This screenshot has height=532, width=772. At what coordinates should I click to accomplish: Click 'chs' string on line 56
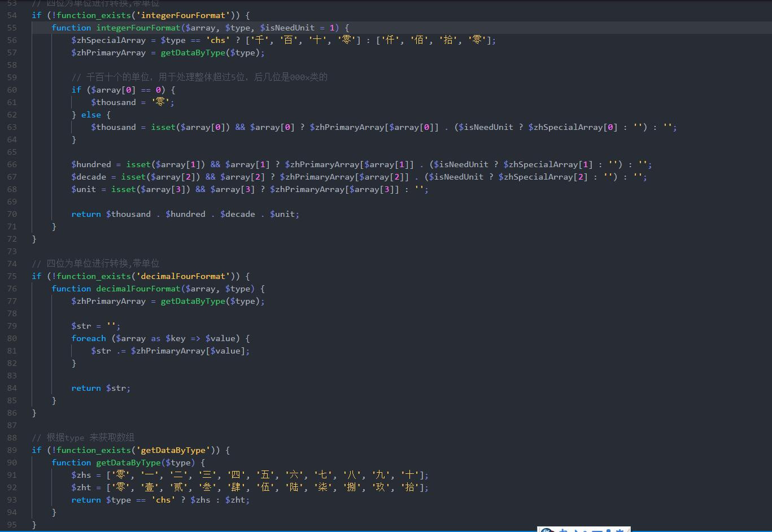click(218, 40)
